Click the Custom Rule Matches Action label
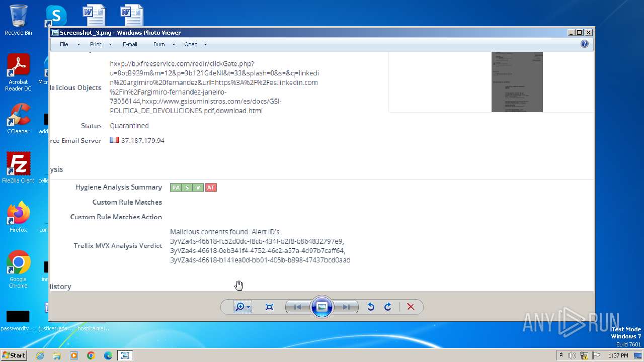Viewport: 644px width, 362px height. point(116,217)
